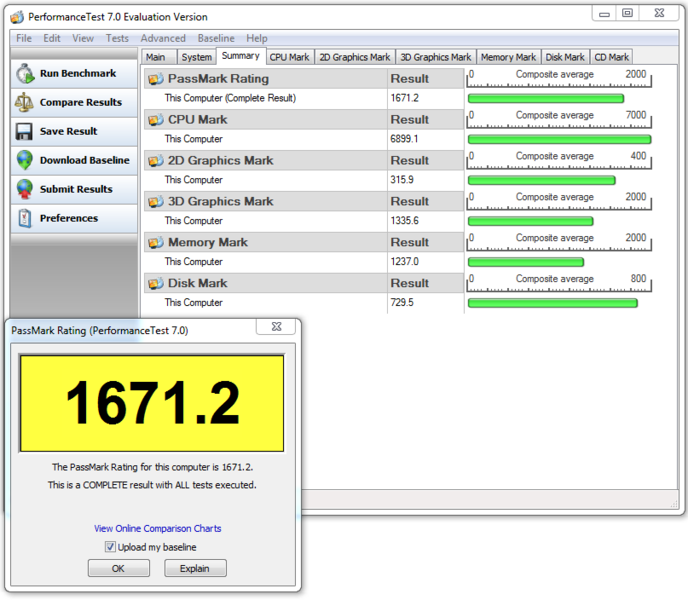The width and height of the screenshot is (688, 600).
Task: Click the PassMark Rating section header
Action: click(x=265, y=79)
